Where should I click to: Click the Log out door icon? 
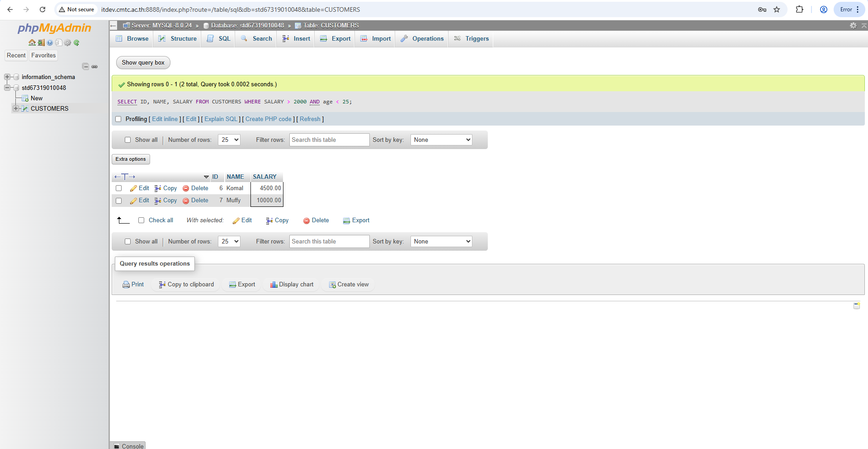coord(41,42)
